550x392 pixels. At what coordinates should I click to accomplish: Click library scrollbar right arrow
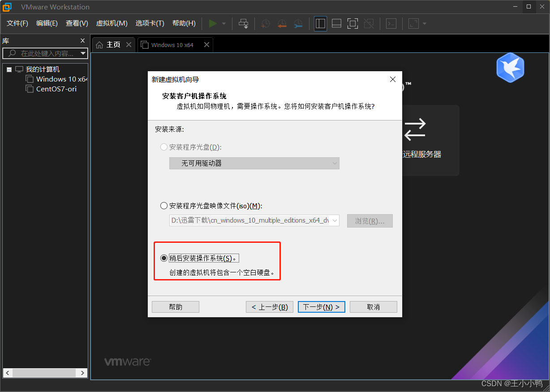tap(83, 373)
